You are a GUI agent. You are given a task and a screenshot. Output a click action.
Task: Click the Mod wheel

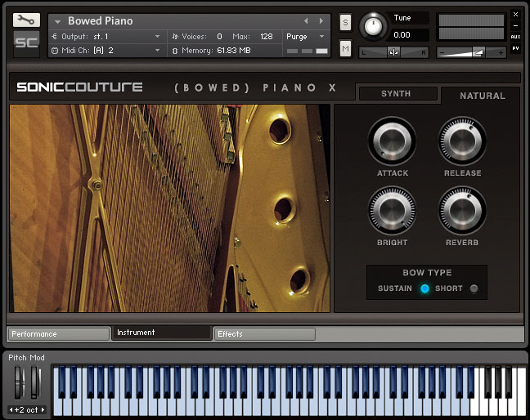click(35, 383)
